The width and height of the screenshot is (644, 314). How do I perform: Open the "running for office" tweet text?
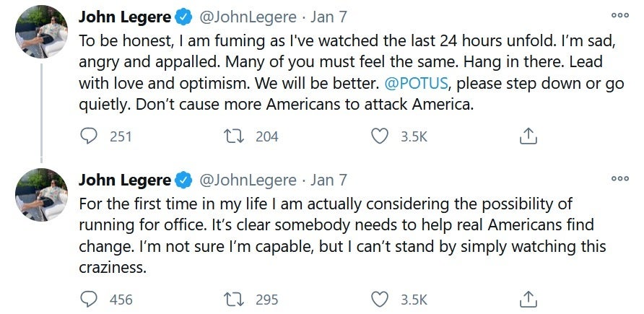pos(339,227)
